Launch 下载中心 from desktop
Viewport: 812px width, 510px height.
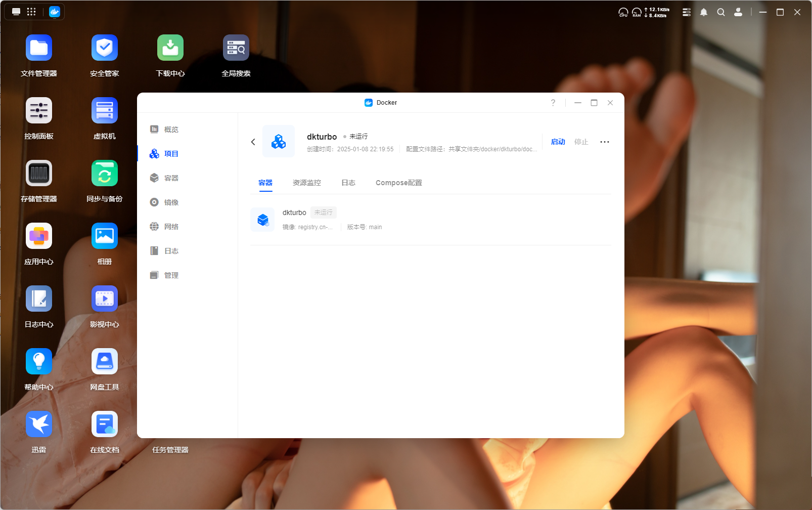tap(170, 48)
